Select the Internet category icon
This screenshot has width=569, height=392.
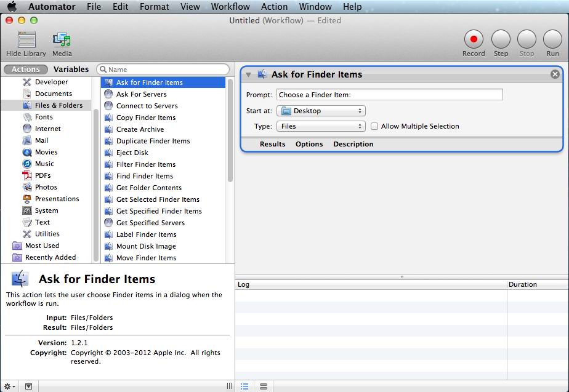point(27,129)
